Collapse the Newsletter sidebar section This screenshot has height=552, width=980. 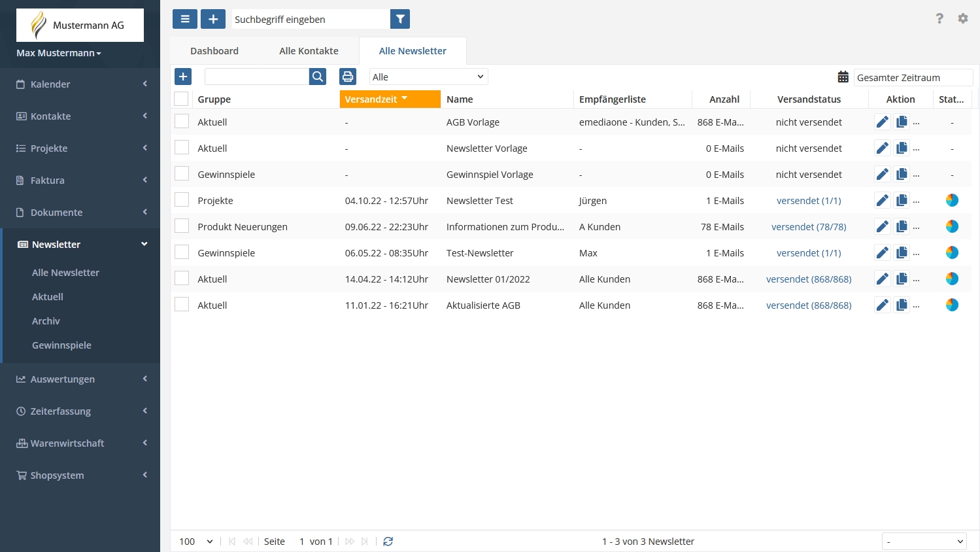tap(80, 244)
